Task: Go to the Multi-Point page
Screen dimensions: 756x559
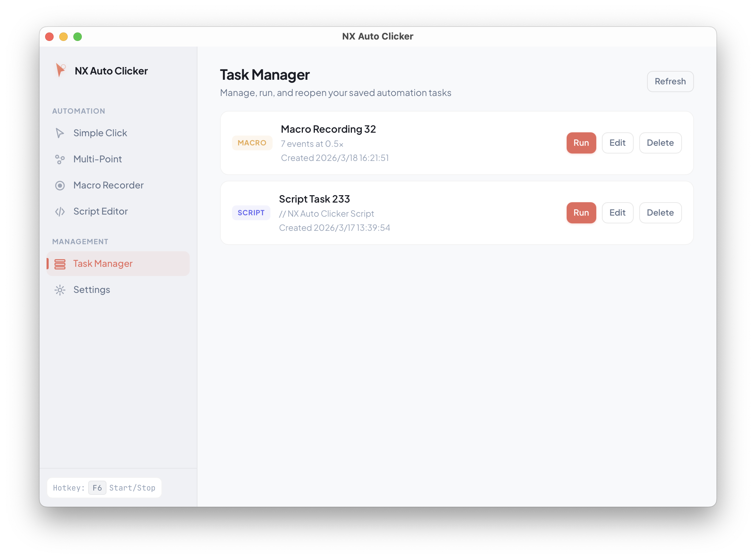Action: click(x=97, y=159)
